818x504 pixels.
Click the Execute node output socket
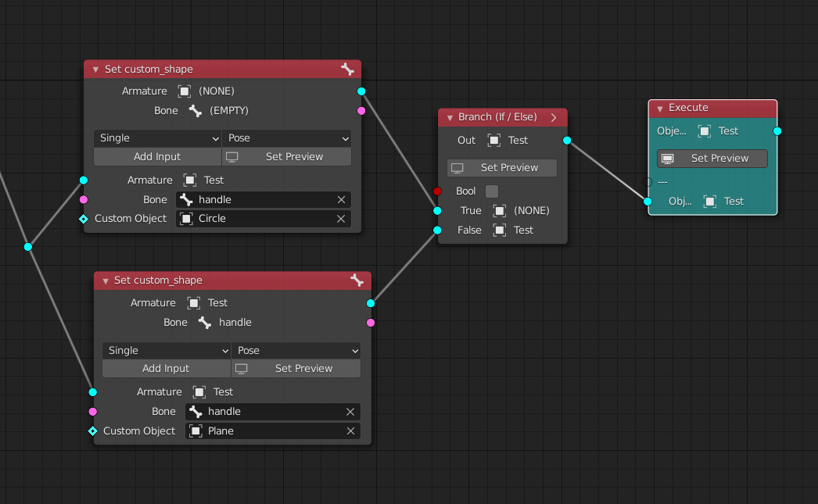777,130
